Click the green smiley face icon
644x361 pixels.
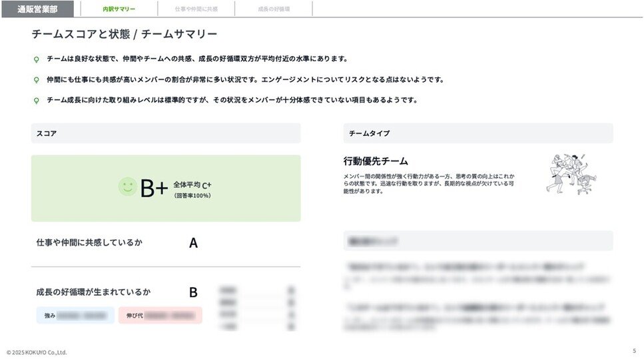pyautogui.click(x=127, y=187)
